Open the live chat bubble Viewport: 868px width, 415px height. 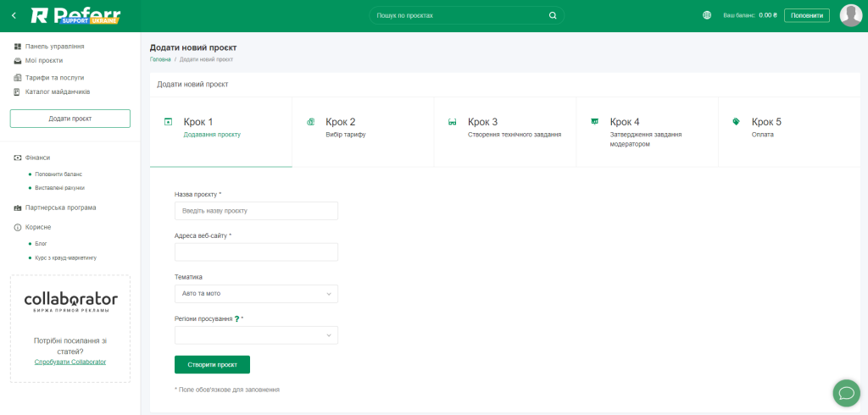pos(846,392)
